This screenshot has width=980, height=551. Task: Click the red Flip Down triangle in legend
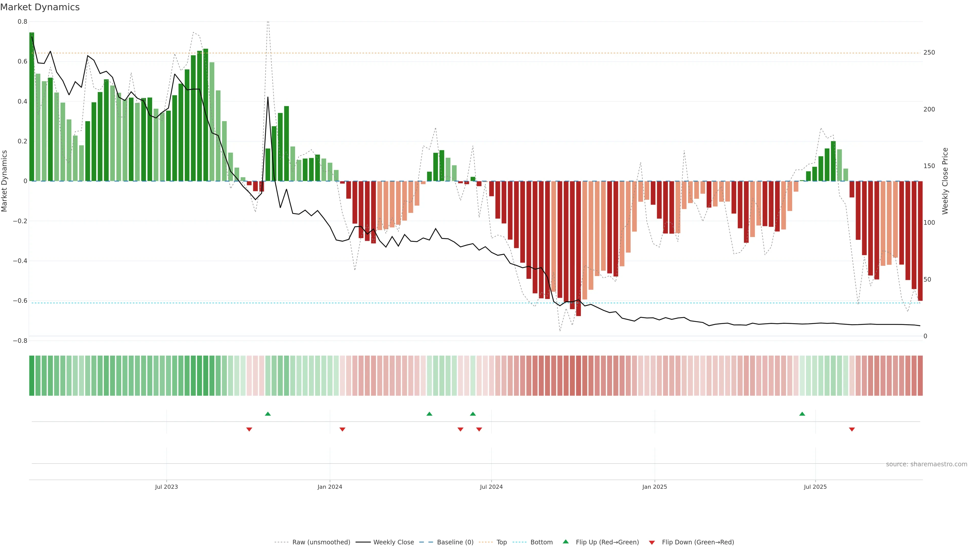[652, 542]
